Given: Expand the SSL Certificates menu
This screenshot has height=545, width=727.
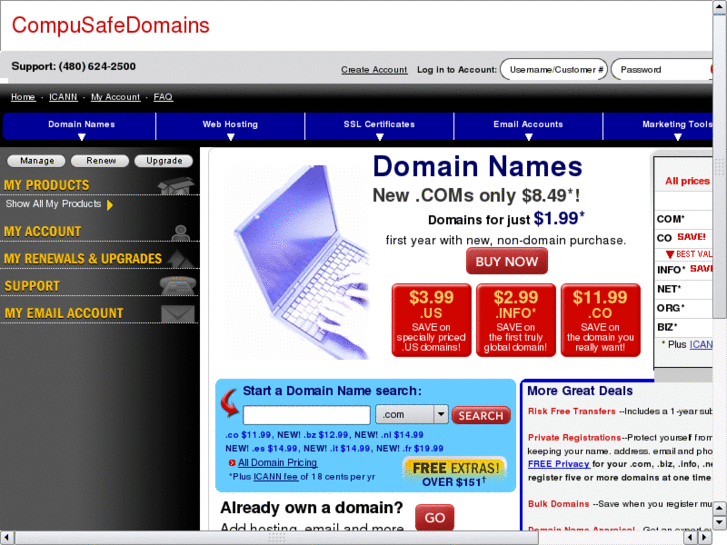Looking at the screenshot, I should [x=379, y=127].
